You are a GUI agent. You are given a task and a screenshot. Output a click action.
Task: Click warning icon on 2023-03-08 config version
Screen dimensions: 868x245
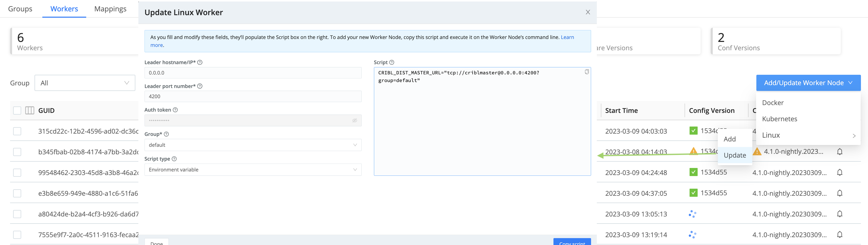[693, 151]
